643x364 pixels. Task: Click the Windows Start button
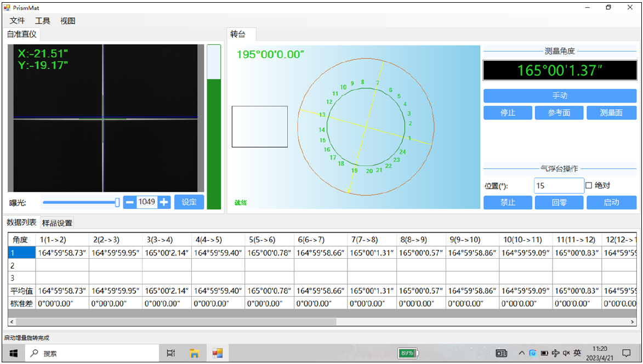(x=13, y=354)
